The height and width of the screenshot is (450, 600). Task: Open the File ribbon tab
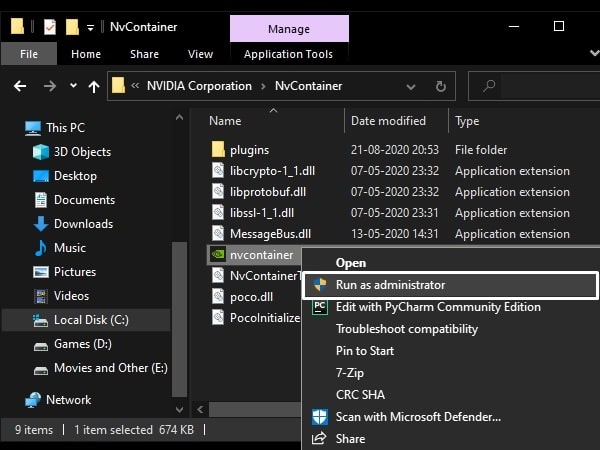pyautogui.click(x=29, y=54)
